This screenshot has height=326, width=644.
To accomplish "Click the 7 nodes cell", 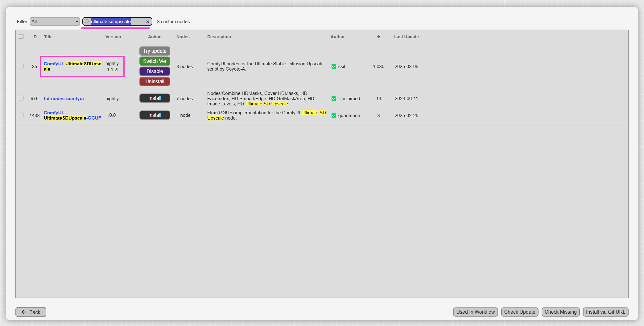I will [184, 99].
